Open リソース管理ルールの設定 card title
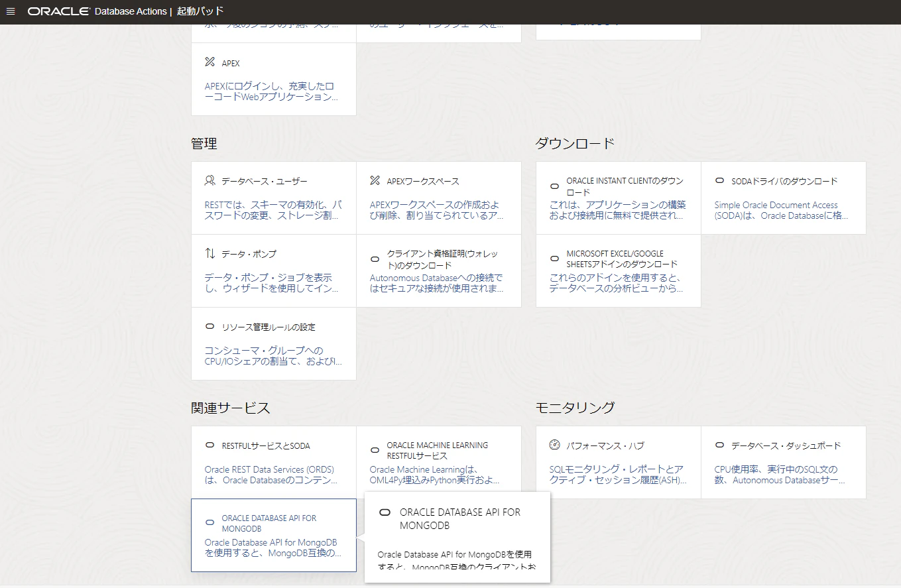 (269, 327)
